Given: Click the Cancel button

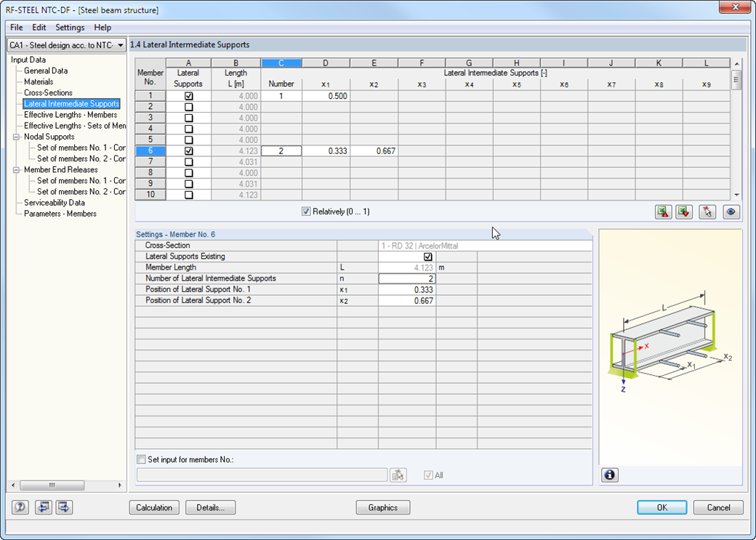Looking at the screenshot, I should coord(718,507).
